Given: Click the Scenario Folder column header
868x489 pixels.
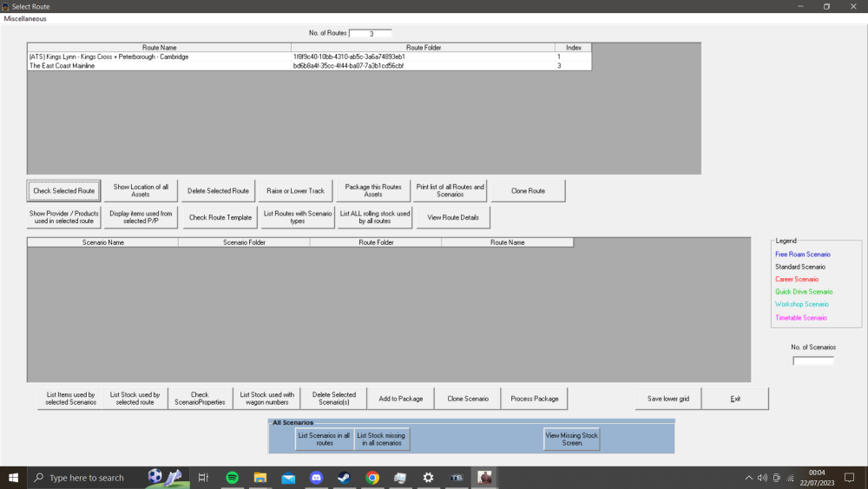Looking at the screenshot, I should (x=244, y=242).
